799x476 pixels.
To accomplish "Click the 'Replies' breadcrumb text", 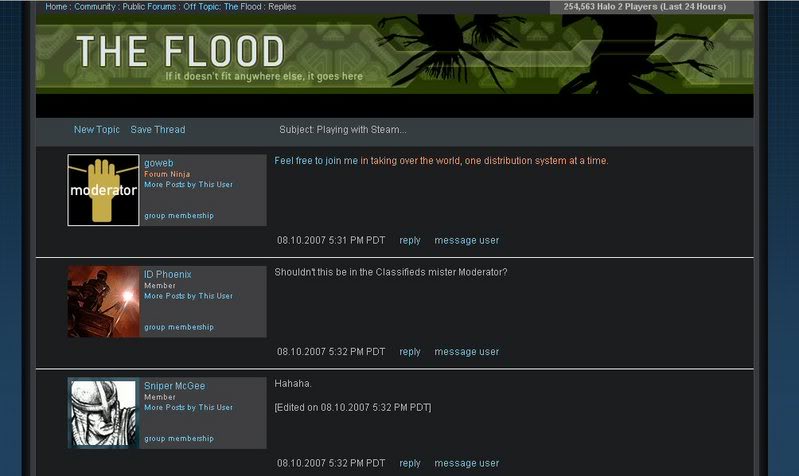I will tap(282, 7).
